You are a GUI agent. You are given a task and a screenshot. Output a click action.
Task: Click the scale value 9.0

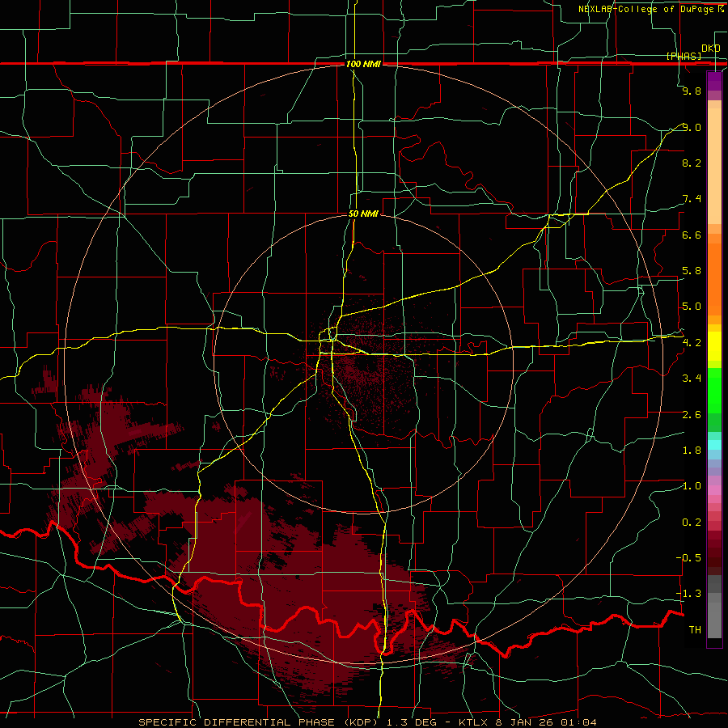pos(692,127)
